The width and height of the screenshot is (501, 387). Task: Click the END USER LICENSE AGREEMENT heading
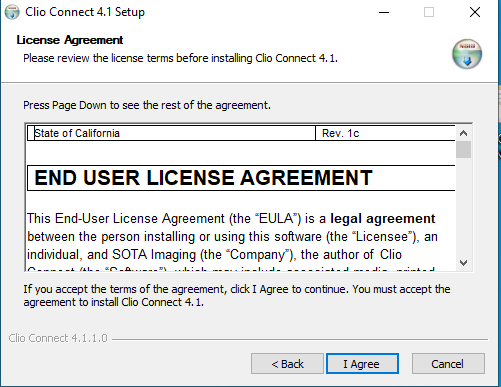coord(203,178)
